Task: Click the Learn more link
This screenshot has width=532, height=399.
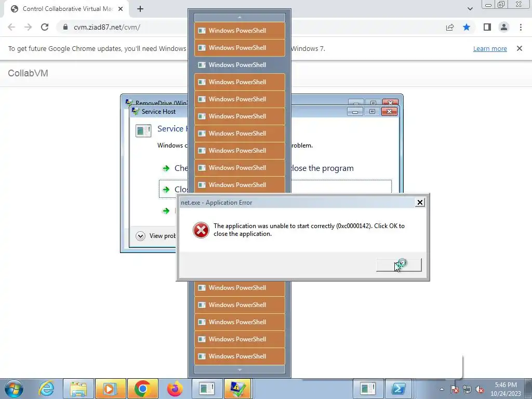Action: (x=490, y=48)
